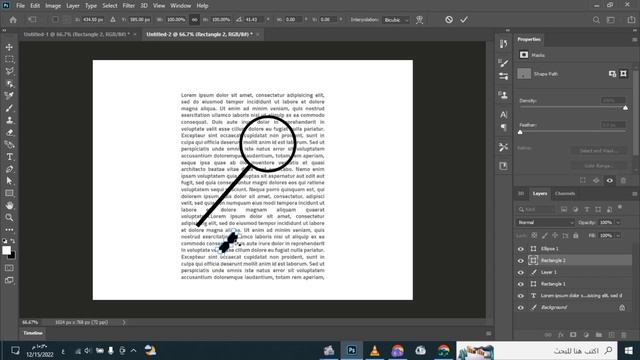Open the Properties panel flyout menu
This screenshot has width=640, height=360.
(x=634, y=40)
